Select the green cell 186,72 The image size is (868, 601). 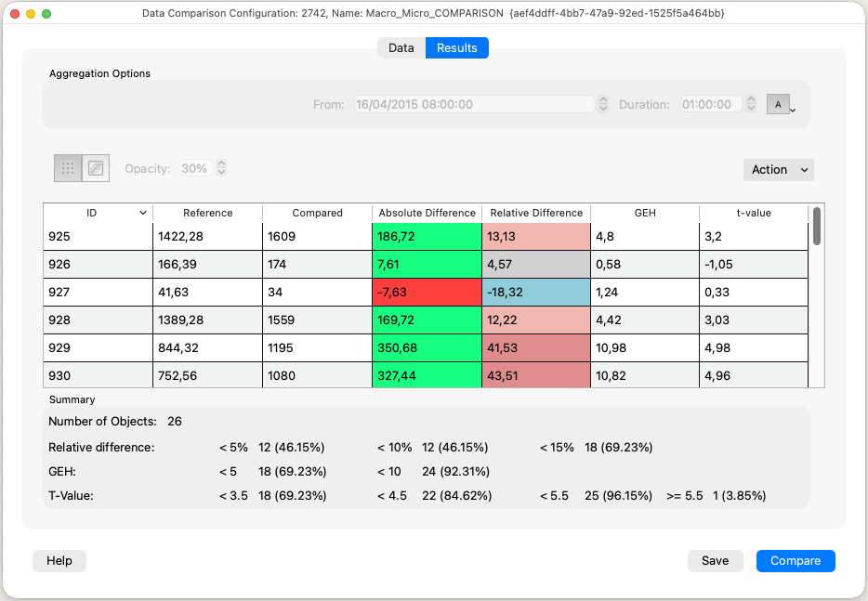tap(427, 236)
